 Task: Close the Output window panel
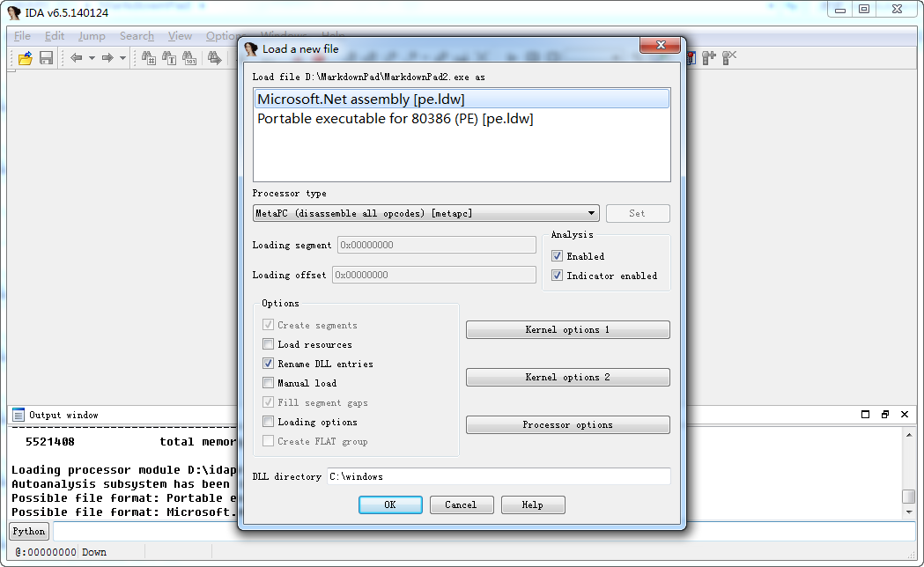click(905, 415)
